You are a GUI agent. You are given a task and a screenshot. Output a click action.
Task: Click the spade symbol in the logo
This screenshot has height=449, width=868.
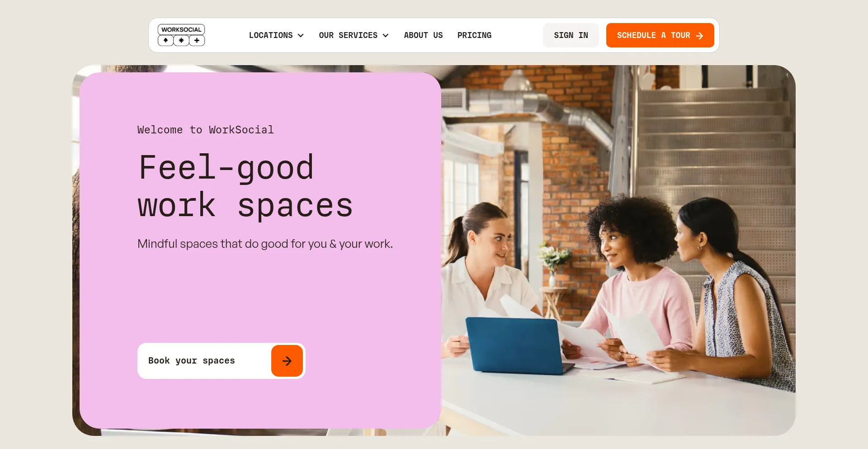[x=165, y=41]
